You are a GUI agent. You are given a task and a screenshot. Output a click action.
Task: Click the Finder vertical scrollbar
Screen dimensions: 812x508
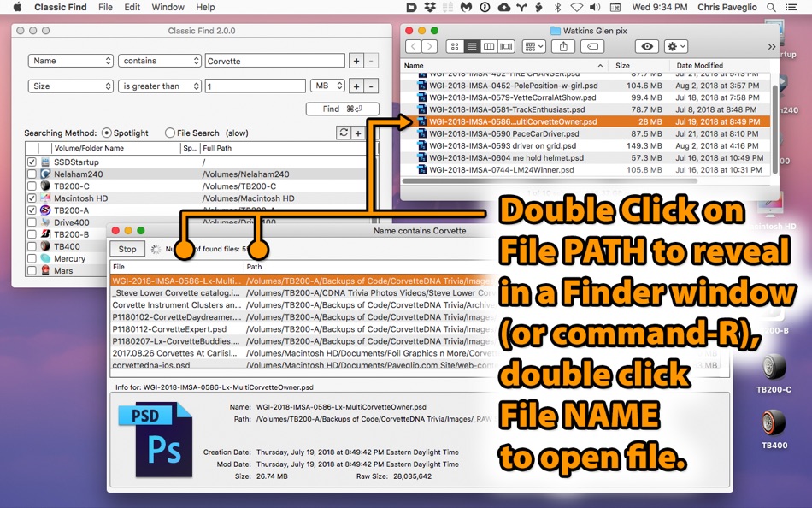click(774, 128)
